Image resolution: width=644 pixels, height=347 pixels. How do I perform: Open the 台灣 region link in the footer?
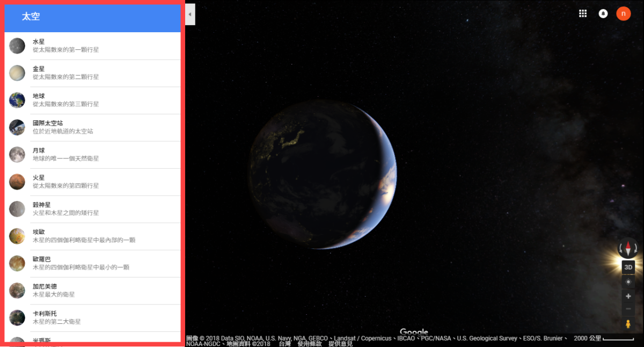click(x=284, y=344)
